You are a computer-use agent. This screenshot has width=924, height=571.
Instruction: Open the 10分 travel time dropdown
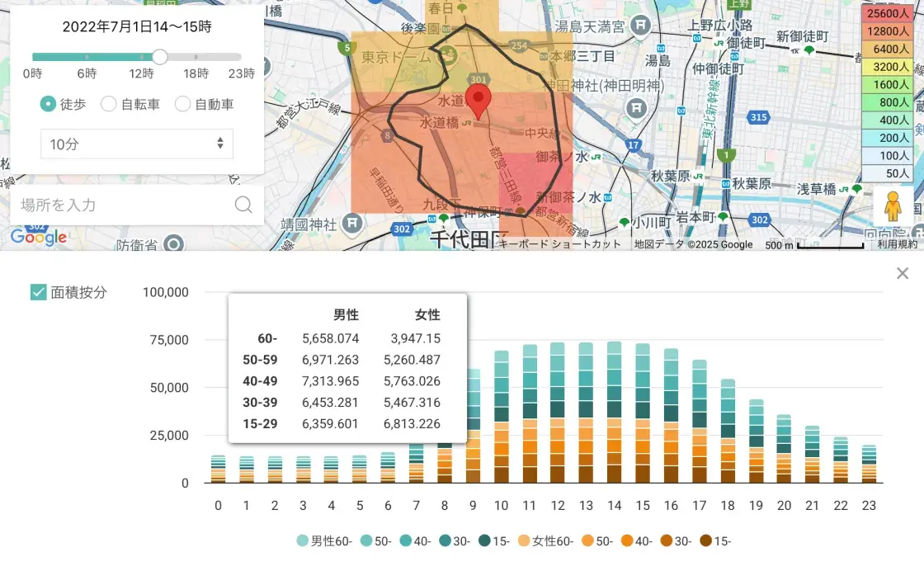coord(137,144)
